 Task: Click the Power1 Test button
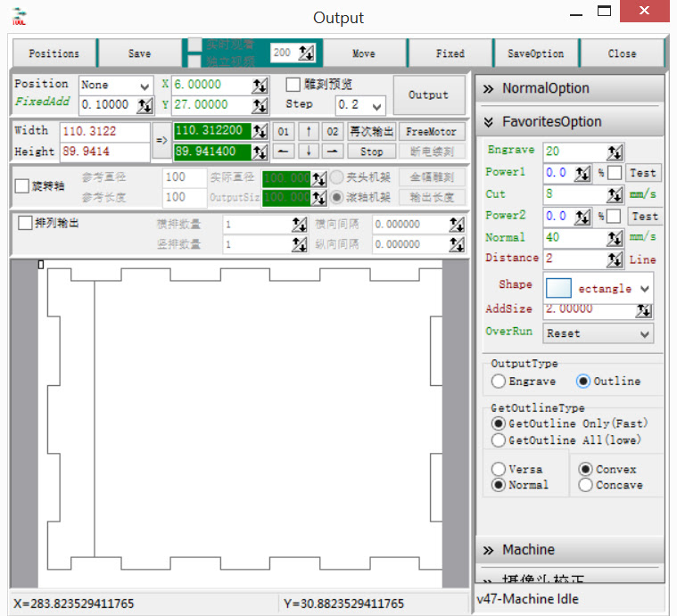643,173
